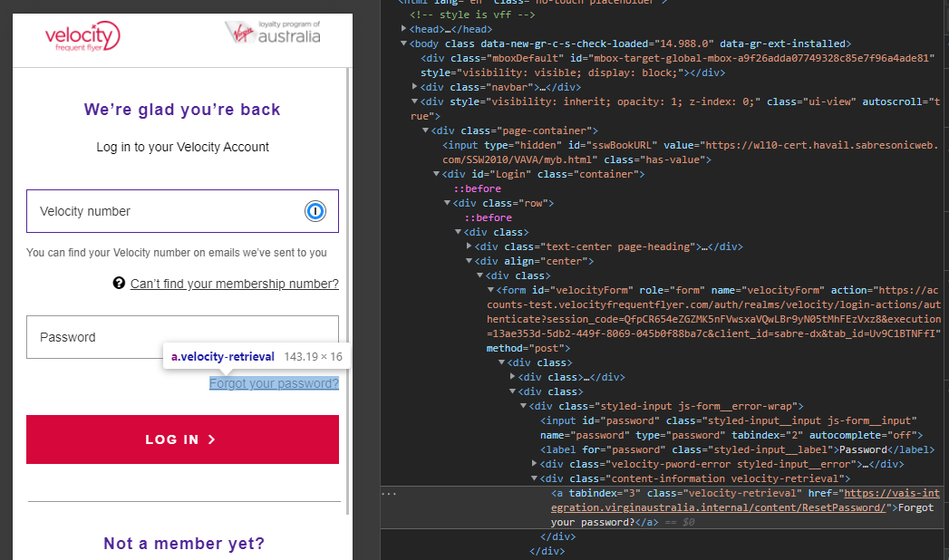Select the 'style is vff' comment line
This screenshot has width=949, height=560.
tap(472, 14)
